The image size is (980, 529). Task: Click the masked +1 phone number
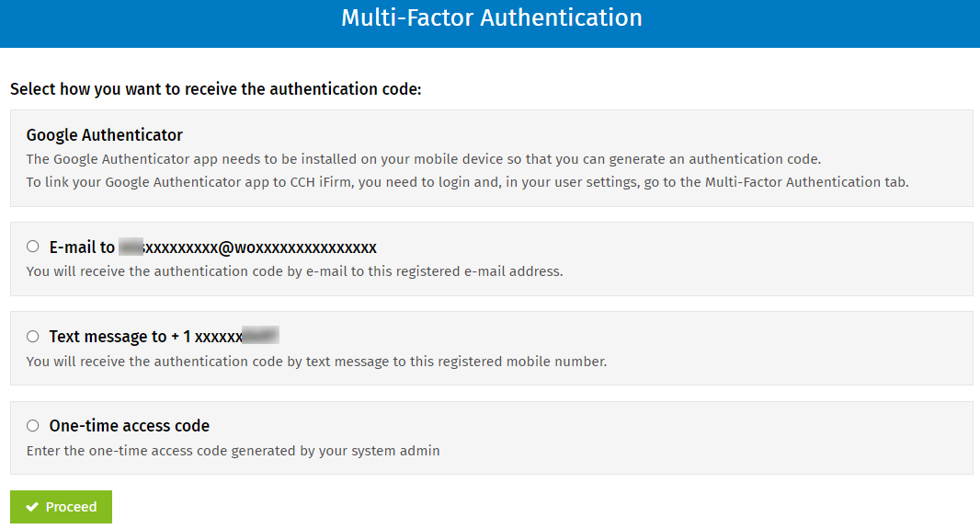coord(225,337)
